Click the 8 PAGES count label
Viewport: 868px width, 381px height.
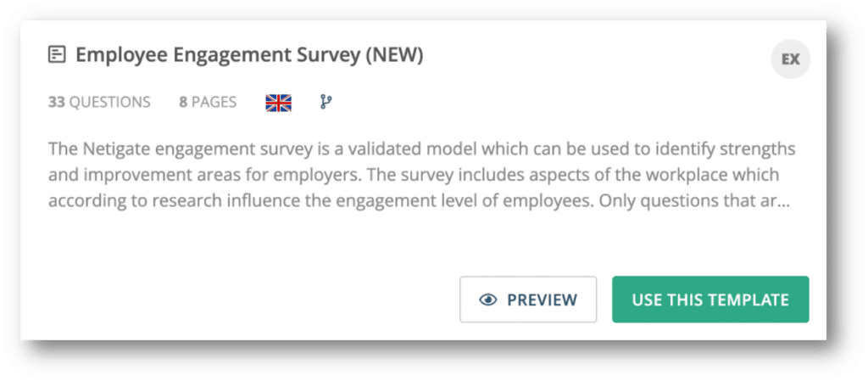pyautogui.click(x=208, y=103)
